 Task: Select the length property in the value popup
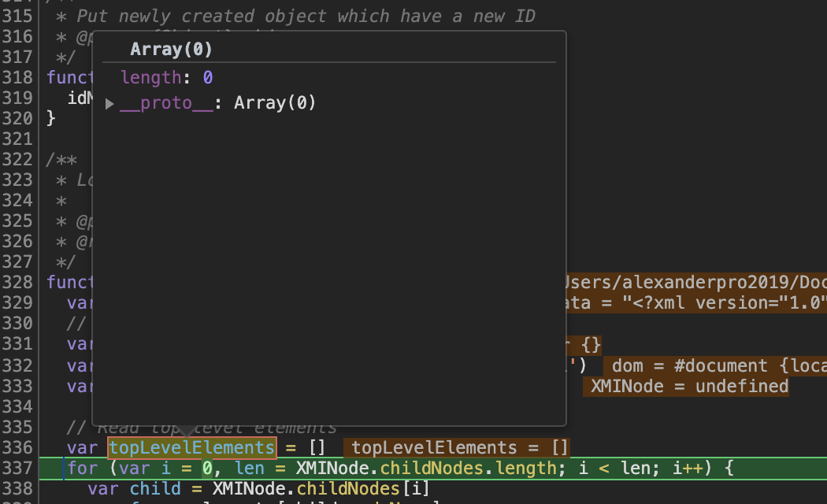[150, 77]
